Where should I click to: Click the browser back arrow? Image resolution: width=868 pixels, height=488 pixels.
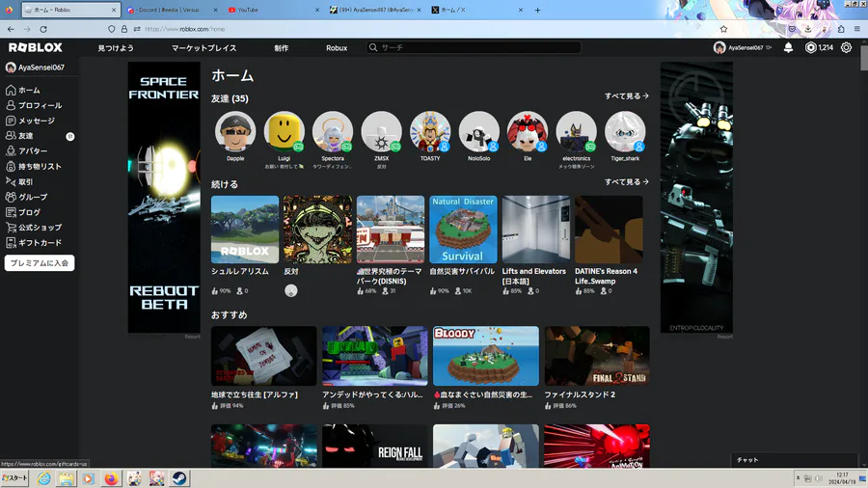tap(11, 29)
